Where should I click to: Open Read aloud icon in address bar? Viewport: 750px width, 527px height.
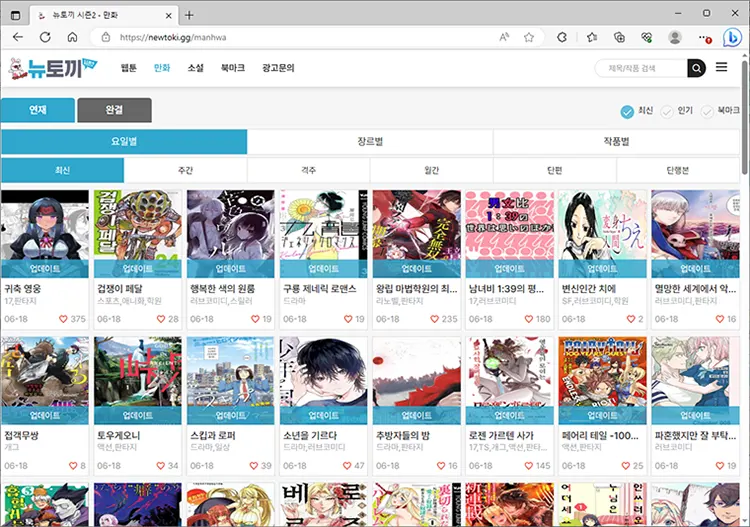[504, 37]
